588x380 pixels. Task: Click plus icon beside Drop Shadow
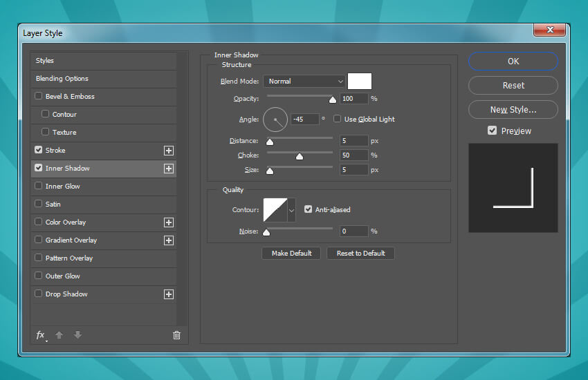pos(168,294)
